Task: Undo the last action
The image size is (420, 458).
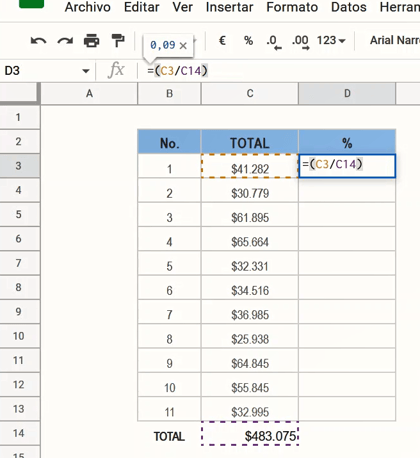Action: point(38,41)
